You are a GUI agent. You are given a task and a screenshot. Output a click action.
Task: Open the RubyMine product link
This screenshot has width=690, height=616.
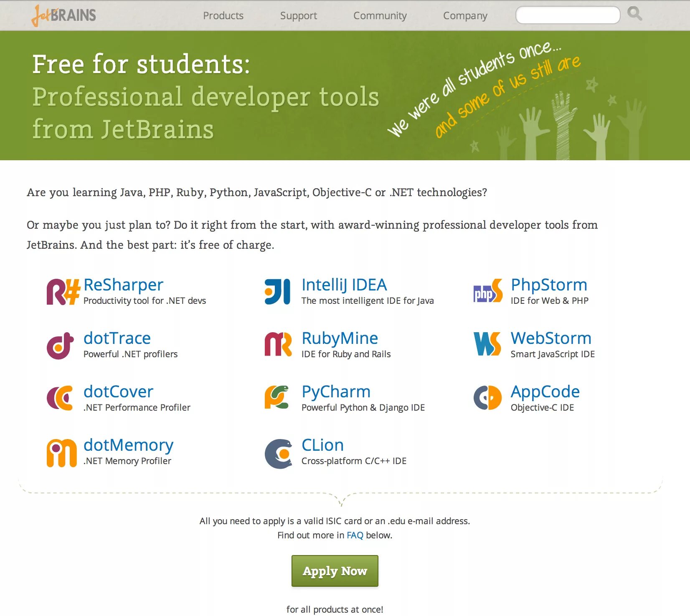pyautogui.click(x=340, y=338)
